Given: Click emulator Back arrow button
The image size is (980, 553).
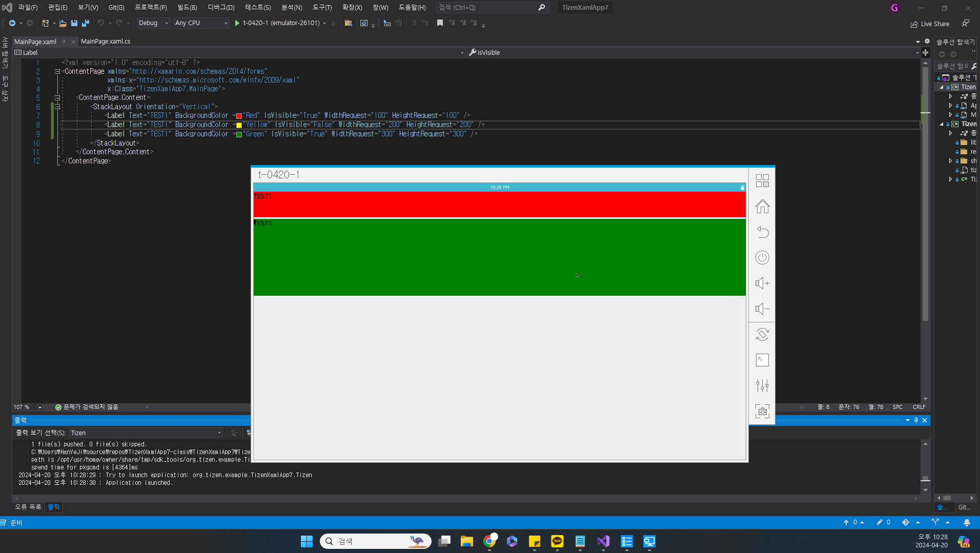Looking at the screenshot, I should point(762,232).
